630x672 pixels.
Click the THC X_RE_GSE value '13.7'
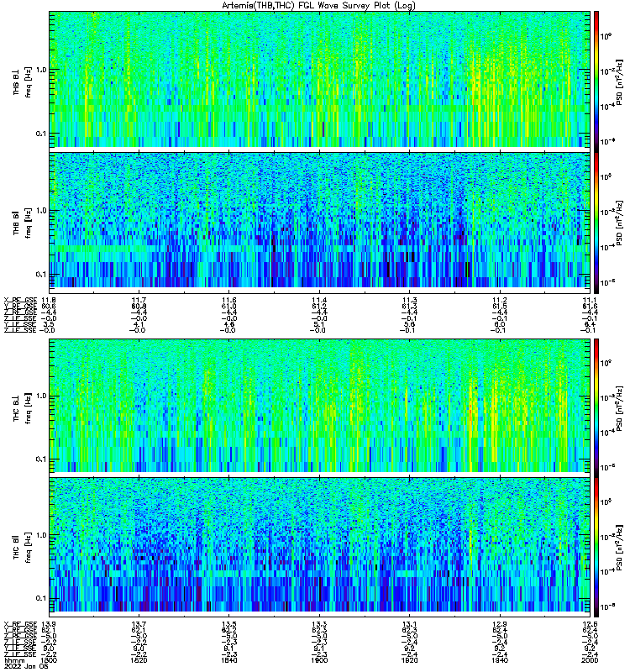[x=139, y=624]
